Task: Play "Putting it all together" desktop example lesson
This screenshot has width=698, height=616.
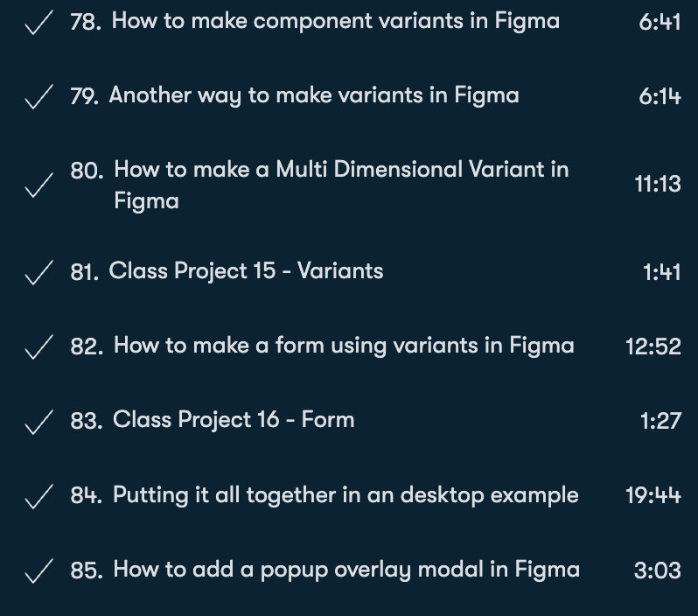Action: 346,495
